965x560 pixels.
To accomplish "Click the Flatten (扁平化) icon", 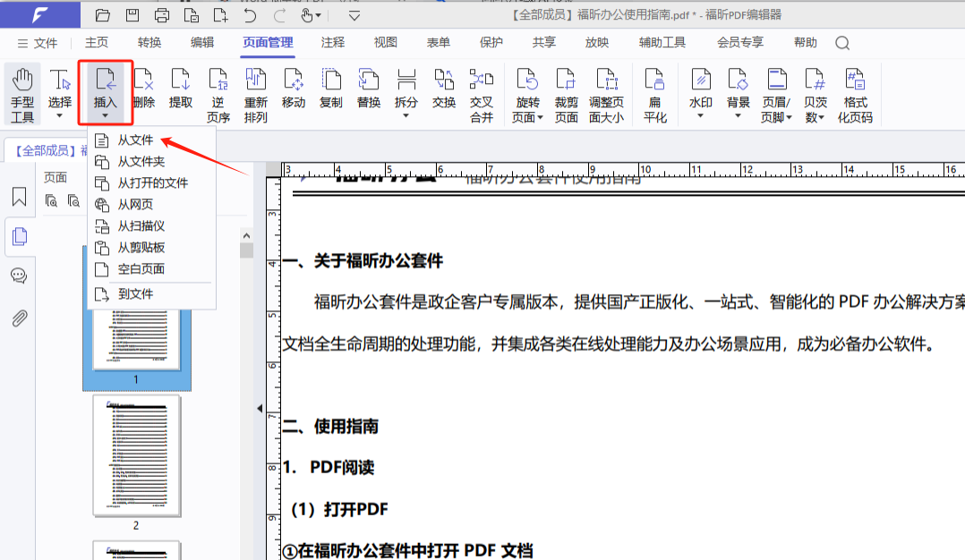I will [655, 93].
